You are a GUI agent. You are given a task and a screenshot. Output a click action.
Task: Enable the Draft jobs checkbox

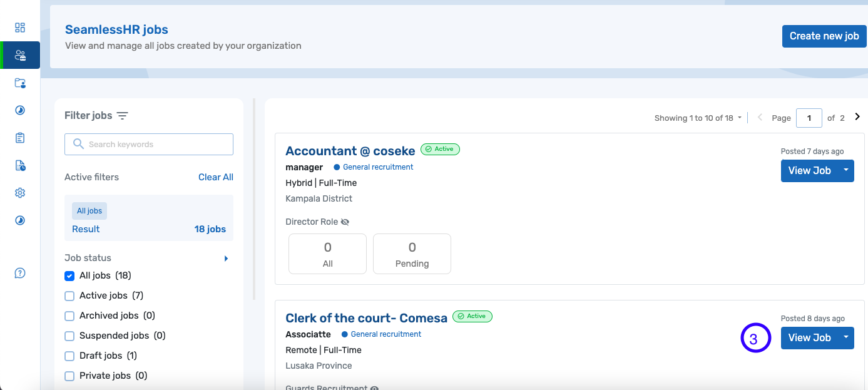click(69, 356)
